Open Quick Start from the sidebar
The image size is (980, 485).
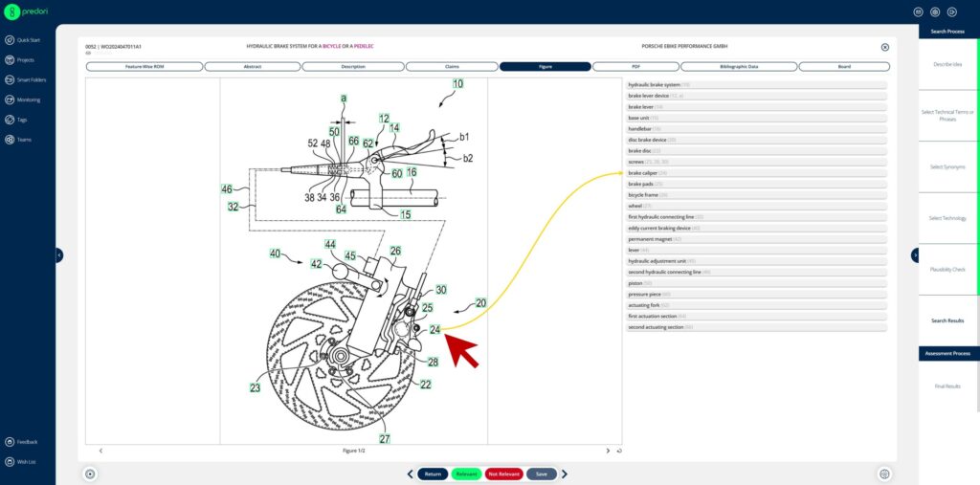point(28,39)
